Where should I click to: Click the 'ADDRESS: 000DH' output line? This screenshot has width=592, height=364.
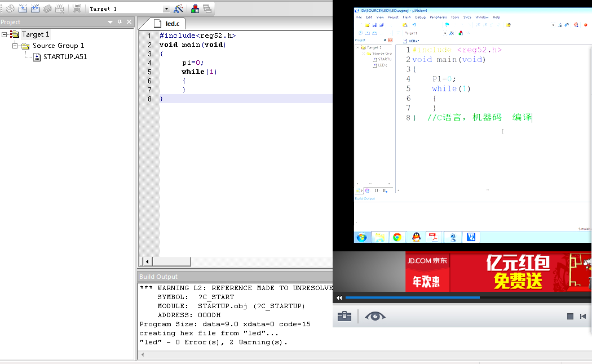pyautogui.click(x=189, y=315)
